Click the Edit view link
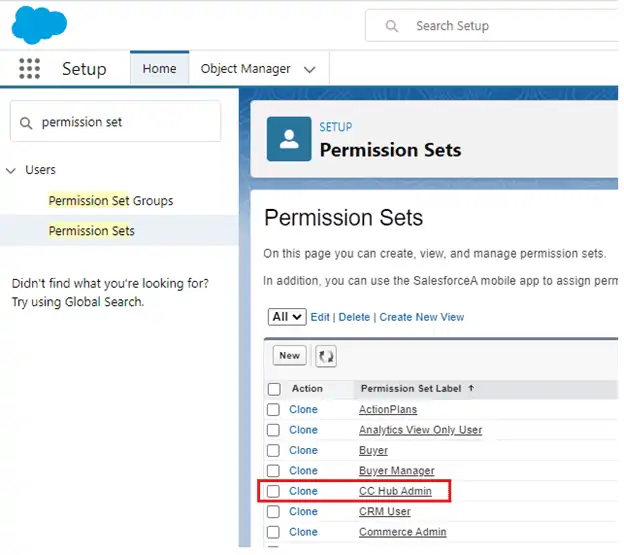624x555 pixels. pyautogui.click(x=320, y=317)
